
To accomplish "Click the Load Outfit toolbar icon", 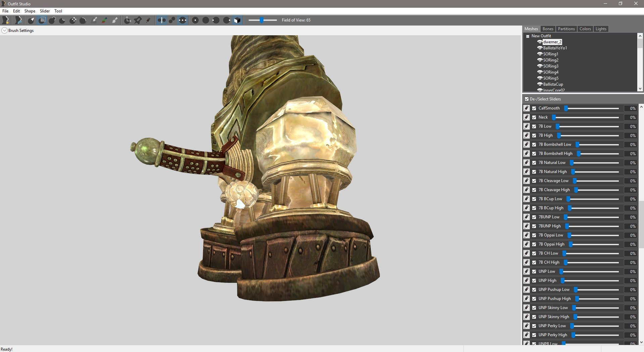I will 18,20.
